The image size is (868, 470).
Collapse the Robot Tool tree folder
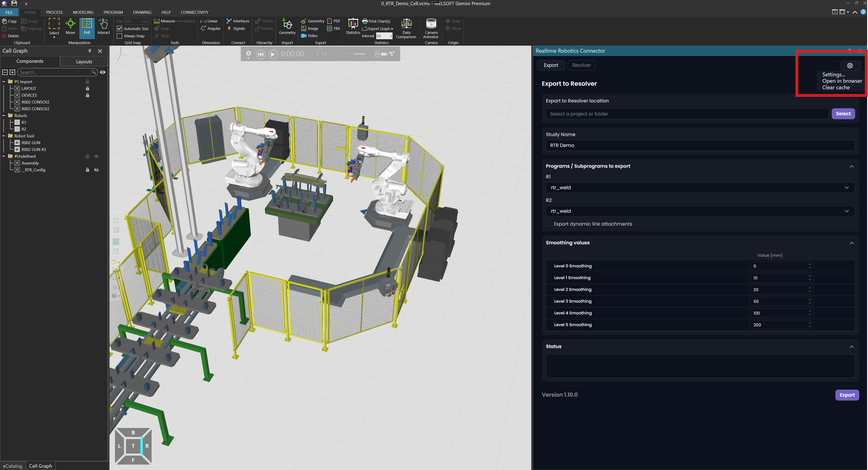[x=4, y=136]
